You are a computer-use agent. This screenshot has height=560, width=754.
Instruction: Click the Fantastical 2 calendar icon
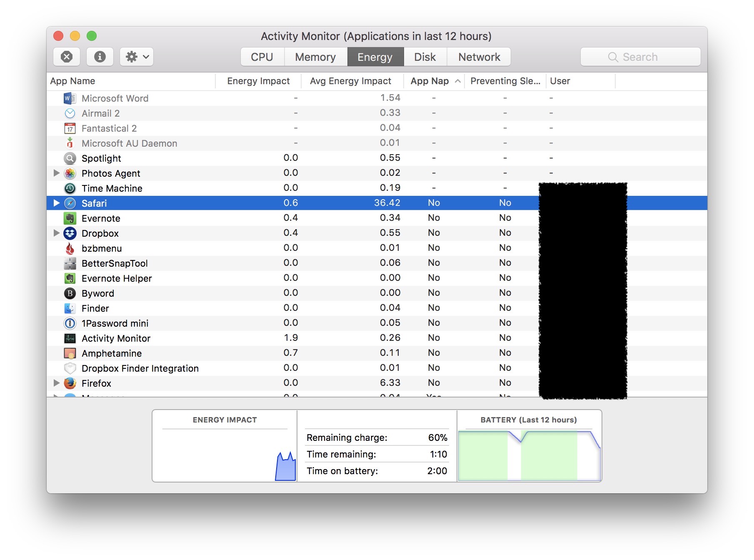point(70,128)
